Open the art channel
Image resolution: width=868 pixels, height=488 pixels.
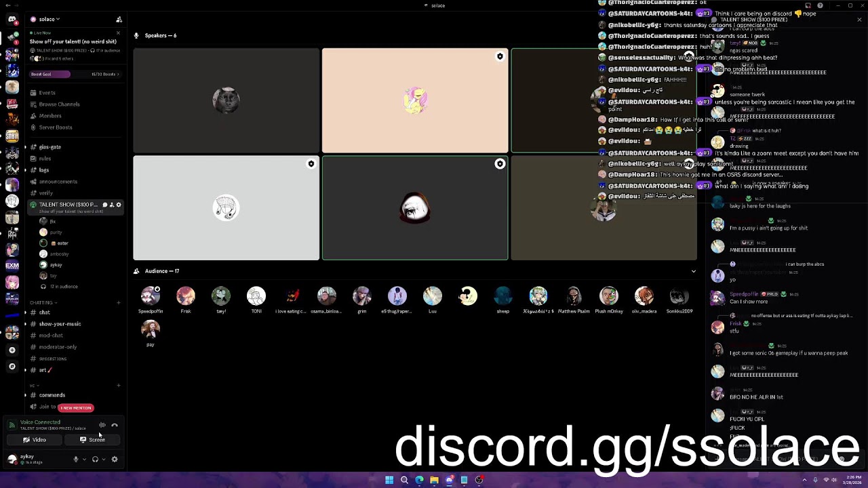(45, 370)
